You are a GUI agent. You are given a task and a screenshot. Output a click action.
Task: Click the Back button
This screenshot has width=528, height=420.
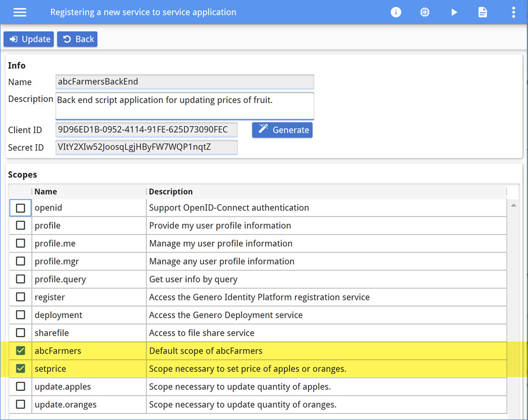77,39
